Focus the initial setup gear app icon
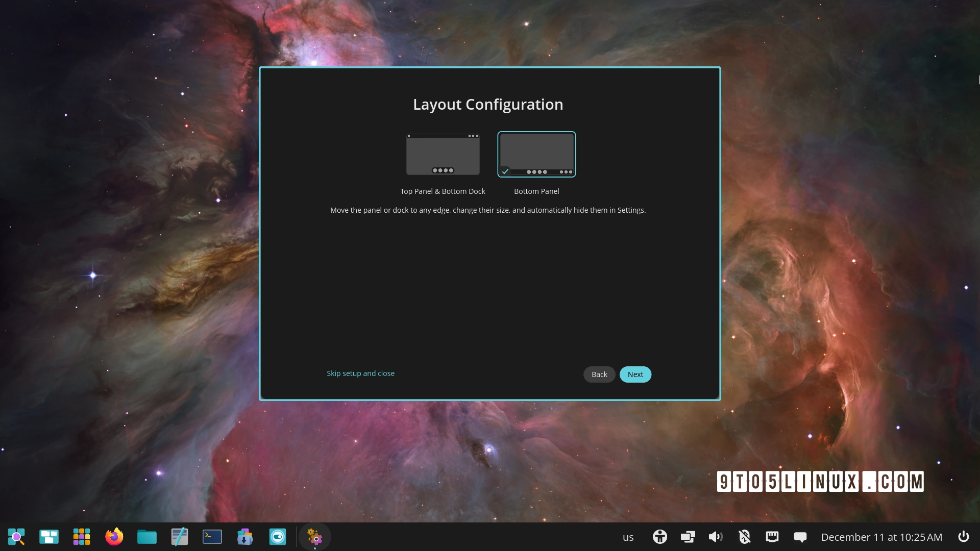Image resolution: width=980 pixels, height=551 pixels. (315, 537)
